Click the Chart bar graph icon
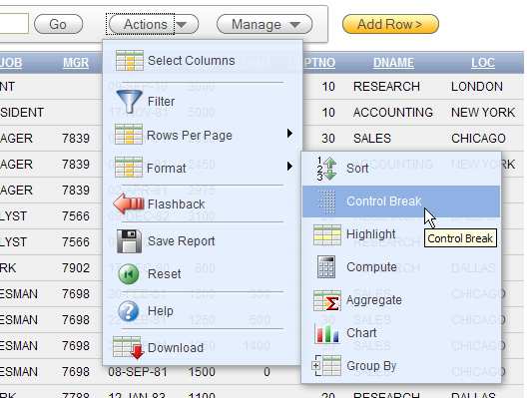This screenshot has height=398, width=532. click(x=326, y=333)
